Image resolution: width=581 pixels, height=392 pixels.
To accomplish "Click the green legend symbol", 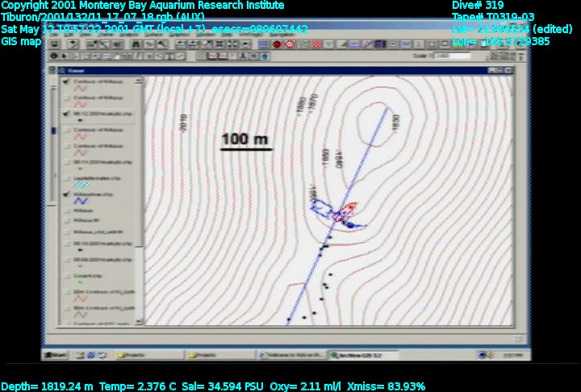I will (80, 282).
